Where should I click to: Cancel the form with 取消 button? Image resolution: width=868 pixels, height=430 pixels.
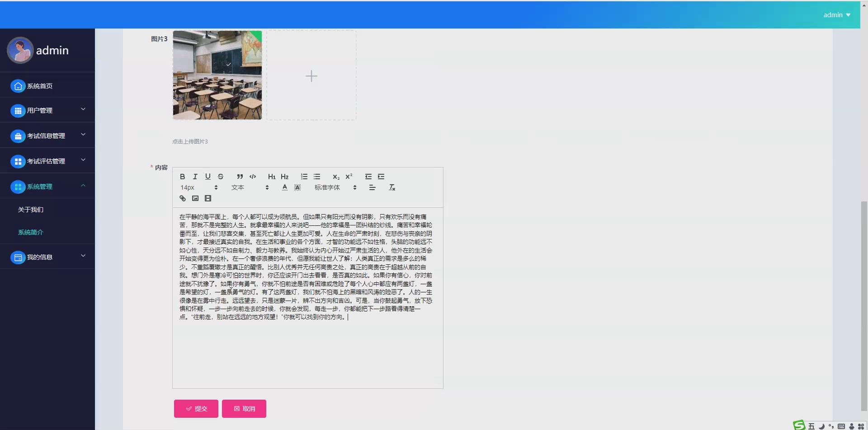[244, 408]
